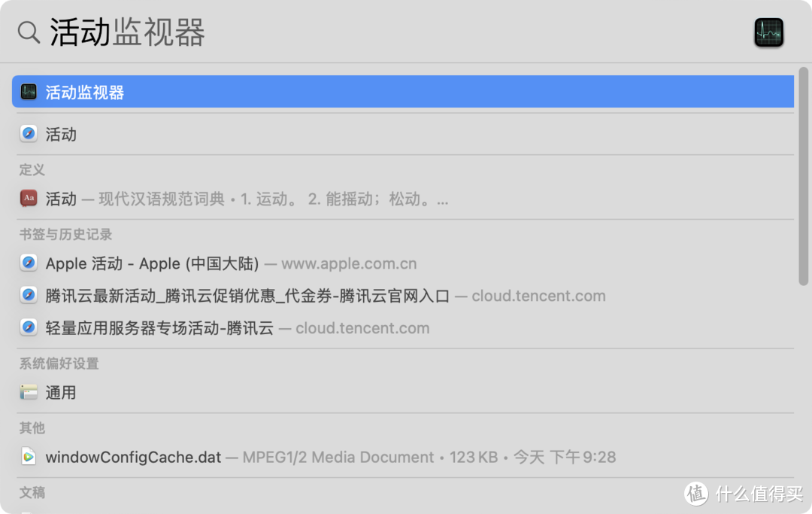Click the media play icon beside windowConfigCache.dat
The image size is (812, 514).
click(x=29, y=457)
